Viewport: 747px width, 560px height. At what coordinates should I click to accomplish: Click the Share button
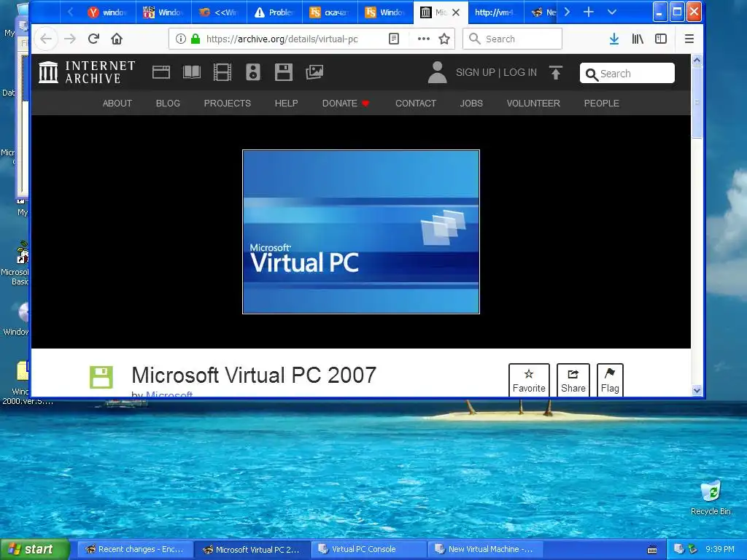573,380
